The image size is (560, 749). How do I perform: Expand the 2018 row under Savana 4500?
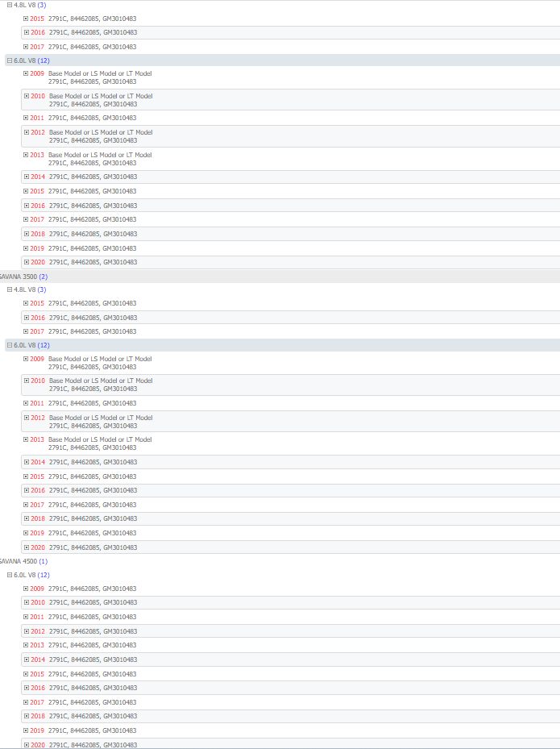(x=27, y=716)
